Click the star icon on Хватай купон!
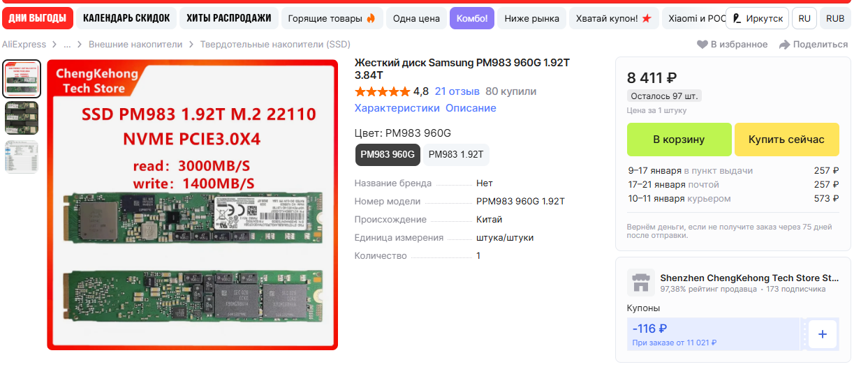868x383 pixels. point(647,18)
